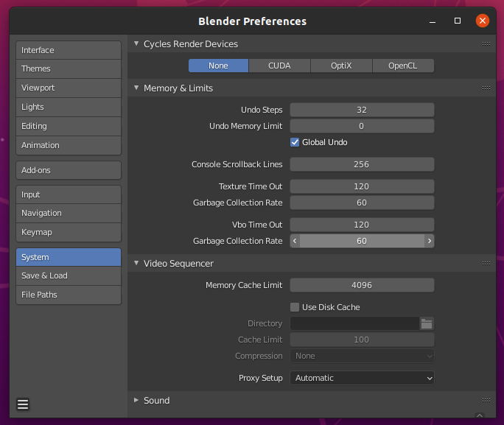The width and height of the screenshot is (504, 425).
Task: Click the right arrow on Garbage Collection Rate
Action: click(430, 241)
